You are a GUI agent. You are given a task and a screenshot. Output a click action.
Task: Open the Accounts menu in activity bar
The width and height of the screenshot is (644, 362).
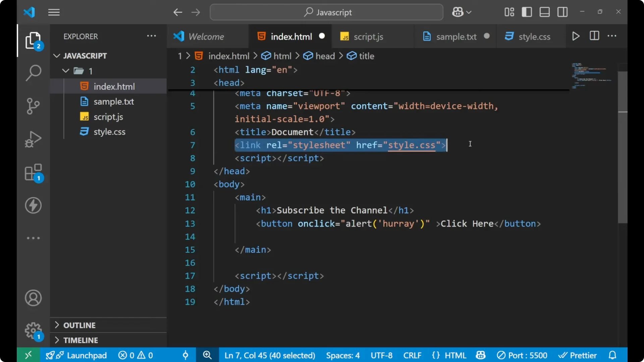(x=33, y=298)
